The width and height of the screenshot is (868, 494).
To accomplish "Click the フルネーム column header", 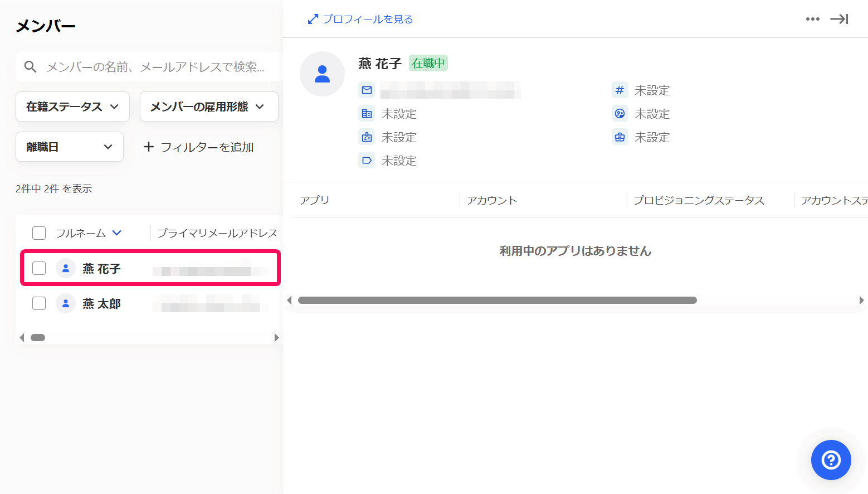I will 81,233.
